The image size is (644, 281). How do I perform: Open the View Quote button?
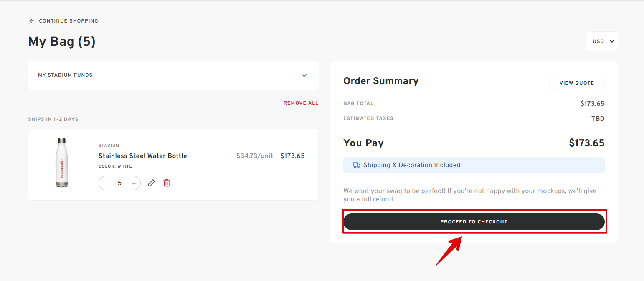(577, 83)
